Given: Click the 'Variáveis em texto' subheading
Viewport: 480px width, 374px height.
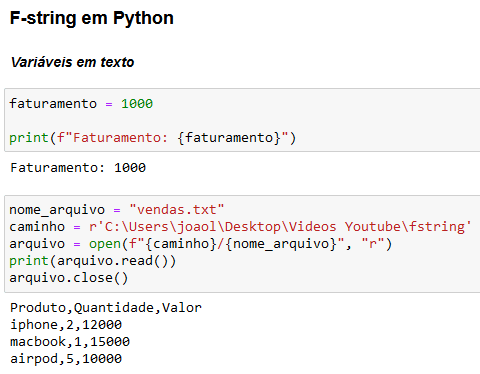Looking at the screenshot, I should (72, 62).
